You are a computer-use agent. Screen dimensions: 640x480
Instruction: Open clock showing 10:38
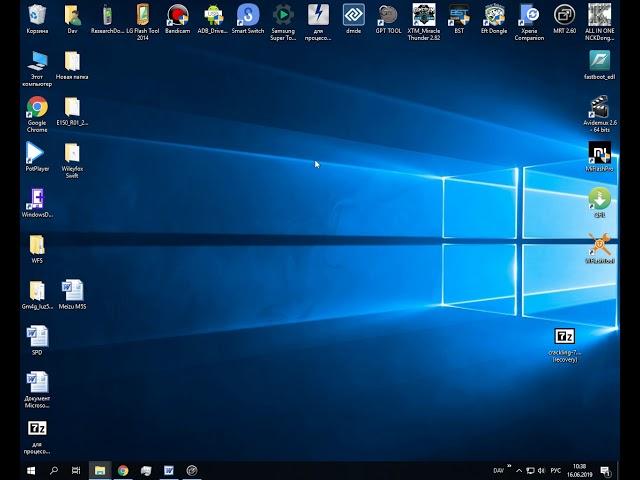(580, 471)
